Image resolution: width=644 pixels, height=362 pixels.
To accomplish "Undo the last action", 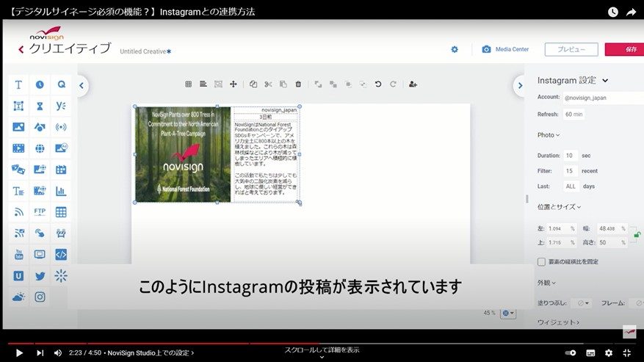I will pos(378,84).
